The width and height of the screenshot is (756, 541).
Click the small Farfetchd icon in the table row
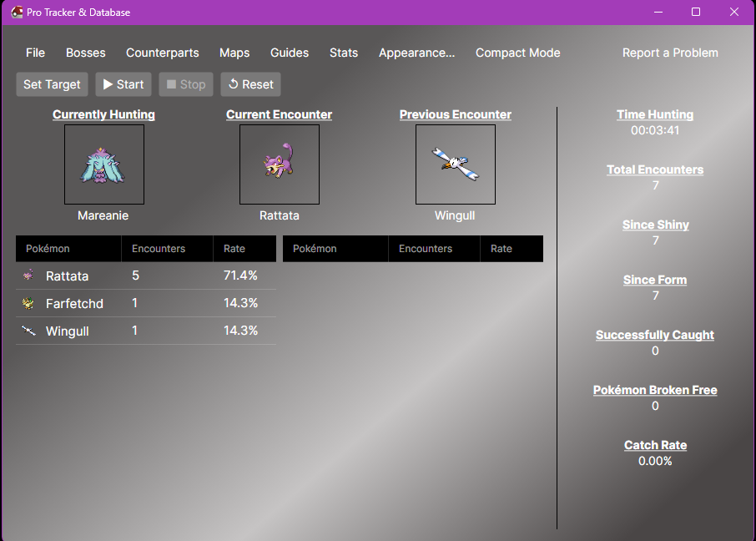pos(28,303)
